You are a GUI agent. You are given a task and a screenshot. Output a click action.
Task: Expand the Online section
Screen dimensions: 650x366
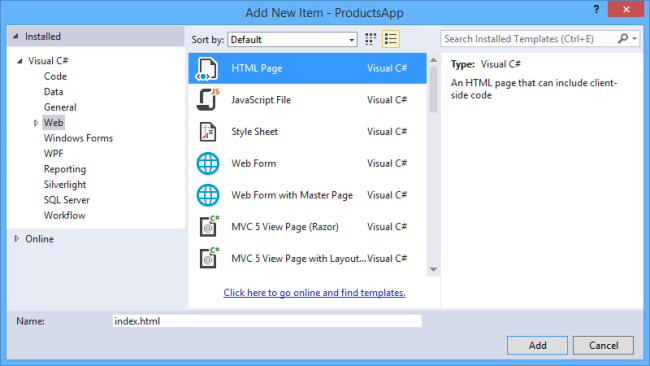(x=17, y=239)
